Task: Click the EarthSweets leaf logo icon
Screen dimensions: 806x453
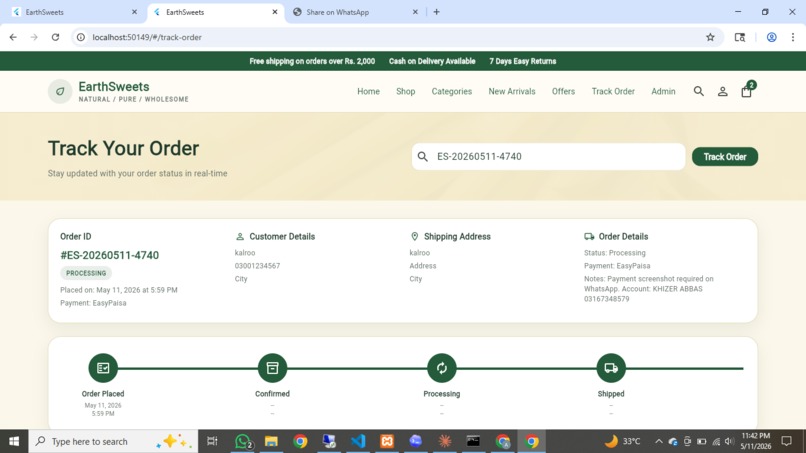Action: click(x=60, y=92)
